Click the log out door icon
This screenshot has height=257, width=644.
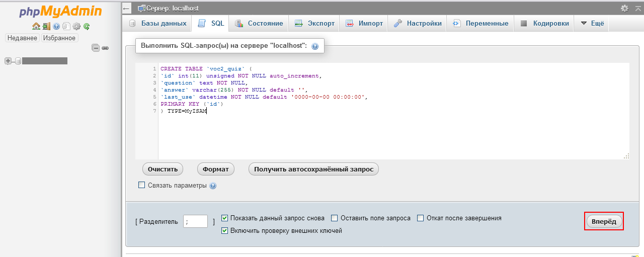click(x=46, y=26)
